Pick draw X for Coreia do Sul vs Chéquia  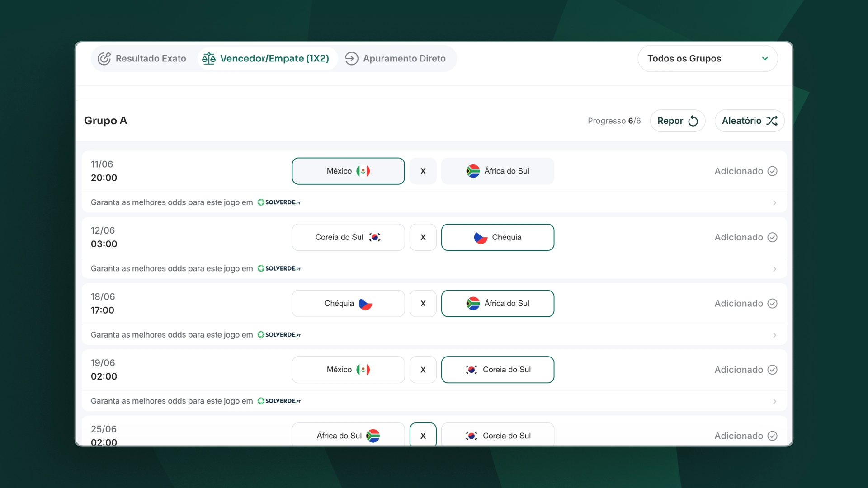click(423, 237)
